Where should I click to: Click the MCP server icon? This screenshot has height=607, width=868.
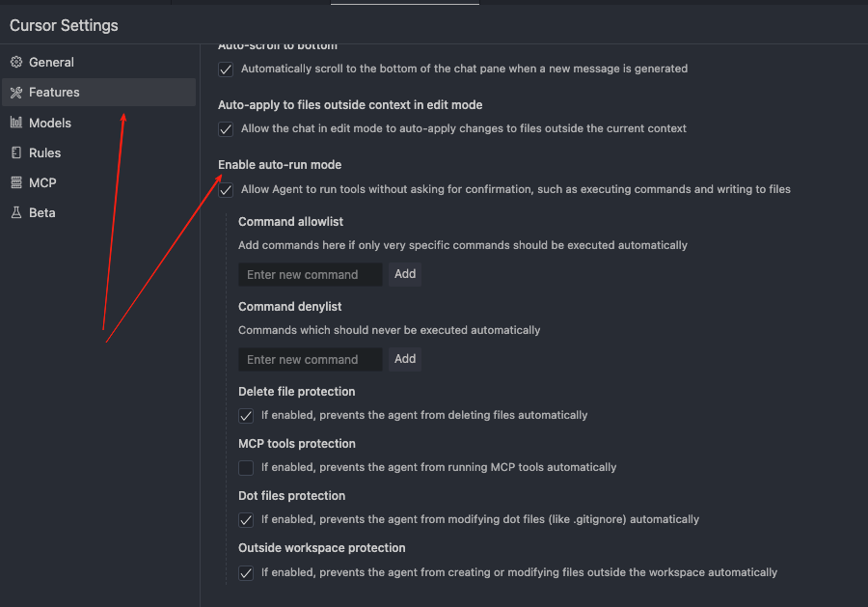[16, 182]
